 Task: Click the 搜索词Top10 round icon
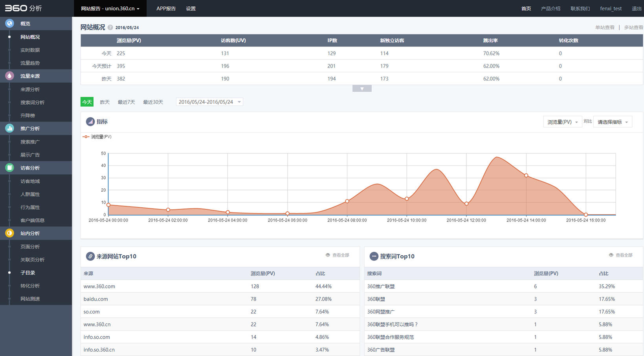(374, 256)
